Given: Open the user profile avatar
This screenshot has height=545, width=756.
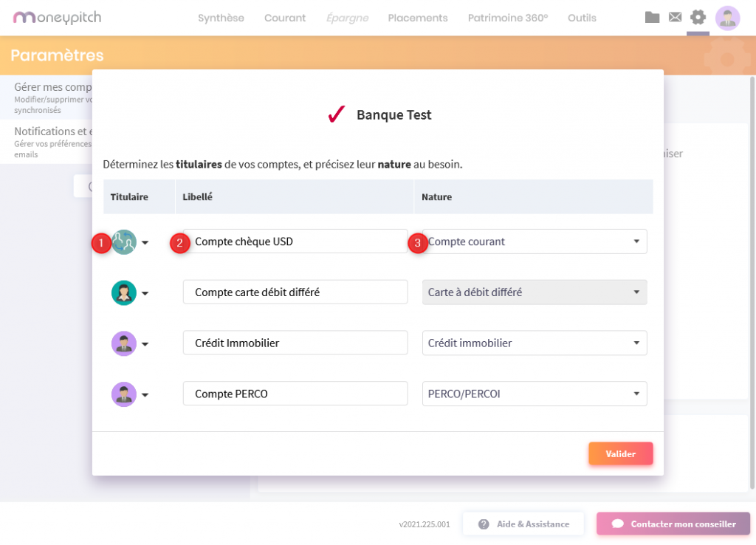Looking at the screenshot, I should (x=727, y=18).
